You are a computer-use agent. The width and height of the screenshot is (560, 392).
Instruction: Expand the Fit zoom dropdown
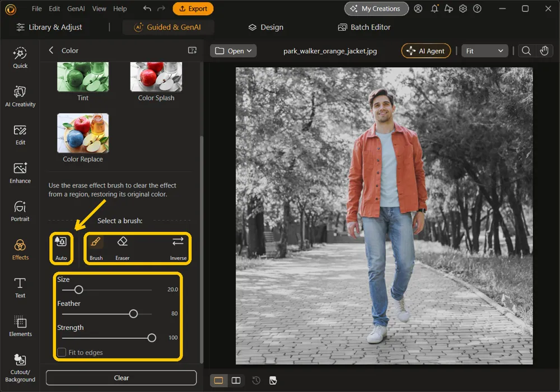[484, 51]
